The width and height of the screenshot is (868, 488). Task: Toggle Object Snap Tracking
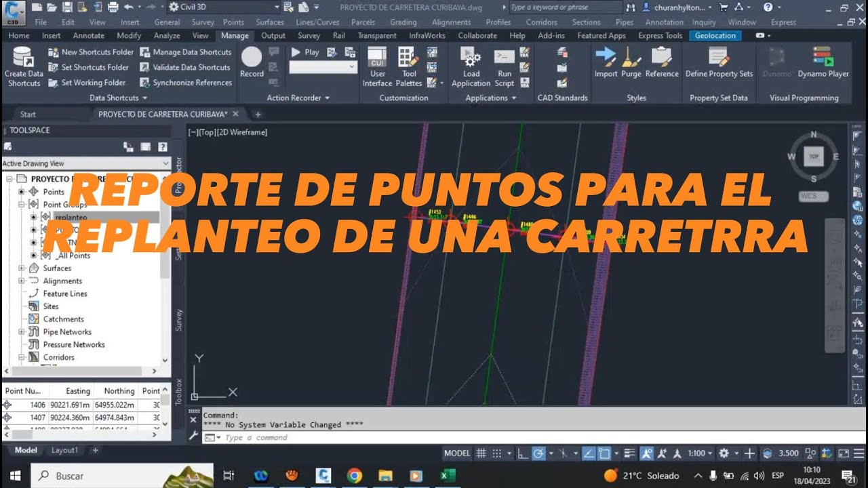coord(589,453)
